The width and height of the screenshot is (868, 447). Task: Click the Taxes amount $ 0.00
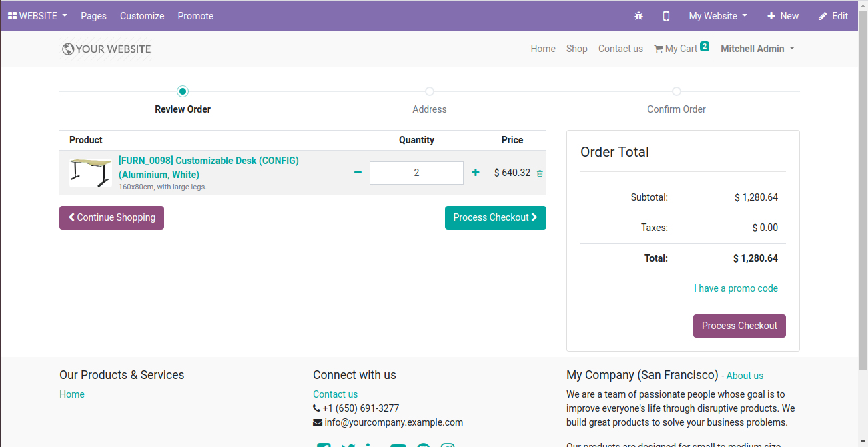[765, 228]
